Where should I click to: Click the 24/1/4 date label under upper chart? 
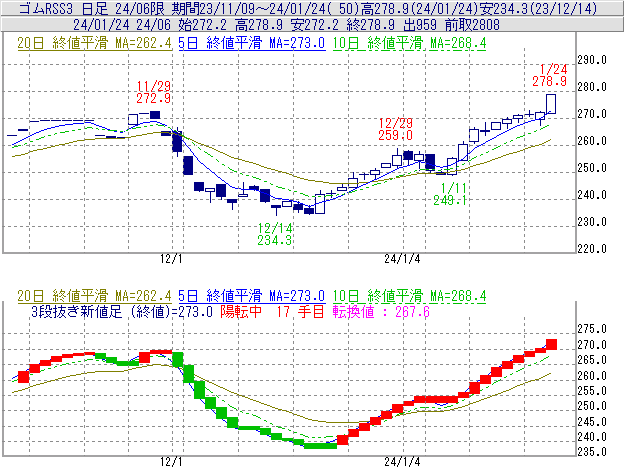pos(402,259)
